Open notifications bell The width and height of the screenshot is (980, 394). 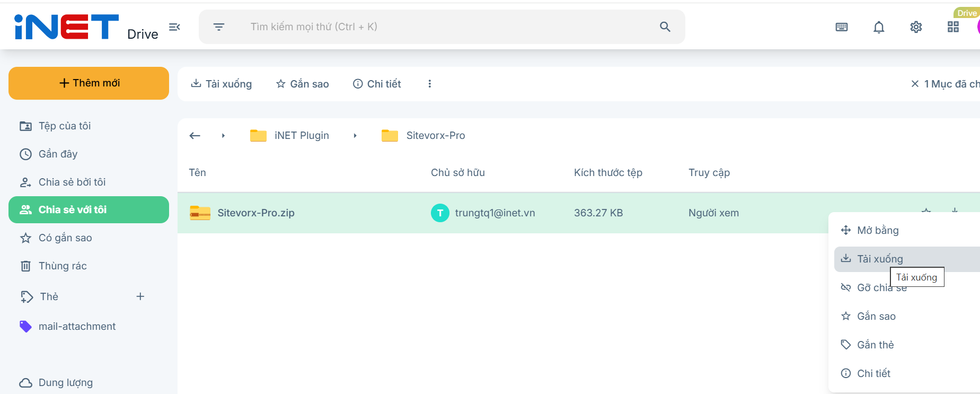tap(879, 27)
